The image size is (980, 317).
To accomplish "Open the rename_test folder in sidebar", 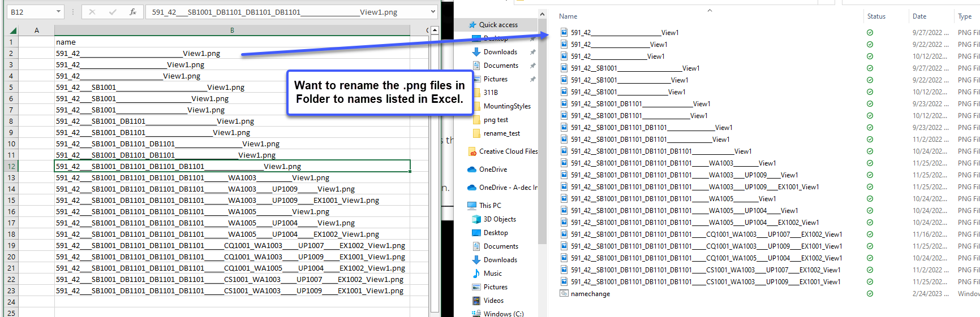I will [x=501, y=133].
